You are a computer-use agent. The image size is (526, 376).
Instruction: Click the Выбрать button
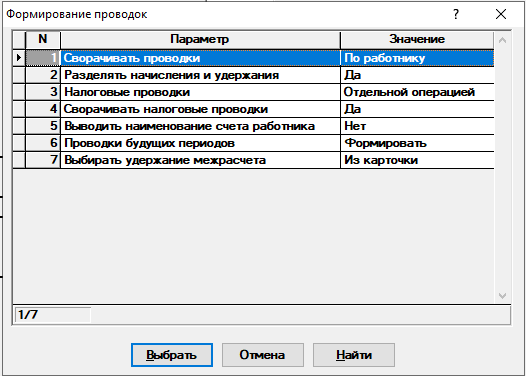172,355
